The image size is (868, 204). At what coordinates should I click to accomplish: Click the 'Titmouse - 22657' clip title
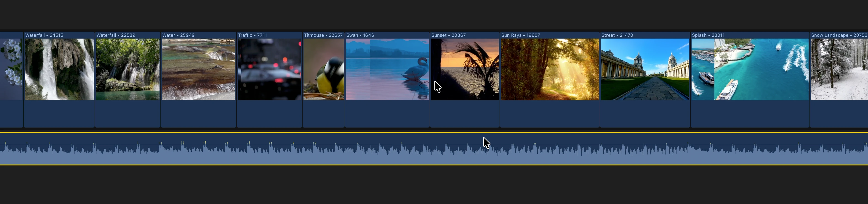coord(323,35)
